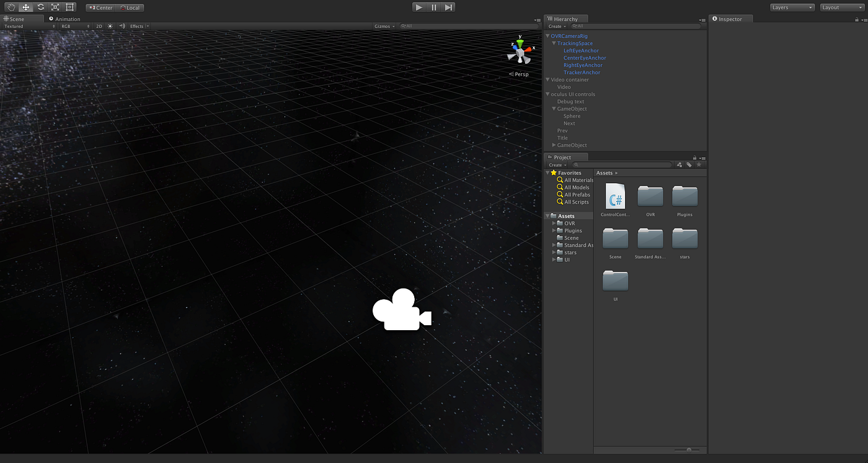
Task: Toggle the Inspector lock icon
Action: click(x=856, y=20)
